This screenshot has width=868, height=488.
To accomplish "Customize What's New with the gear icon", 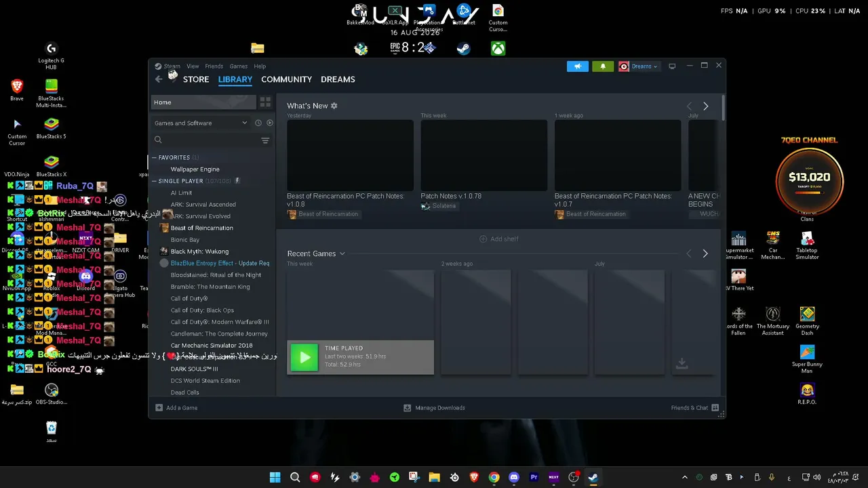I will (x=334, y=106).
